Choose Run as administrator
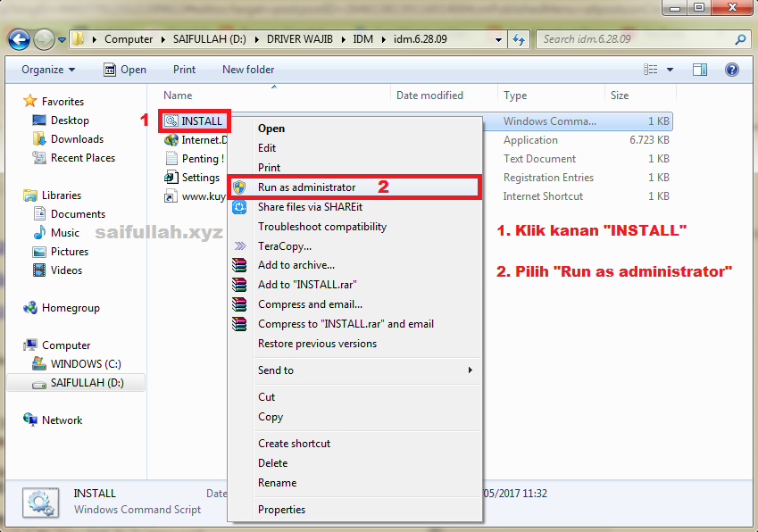The width and height of the screenshot is (758, 532). 354,187
